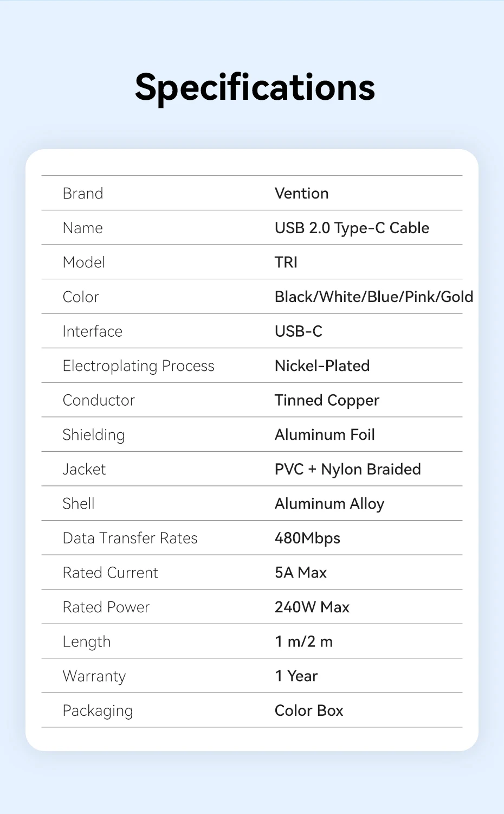Click the Color Box packaging value
This screenshot has height=814, width=504.
pos(309,710)
